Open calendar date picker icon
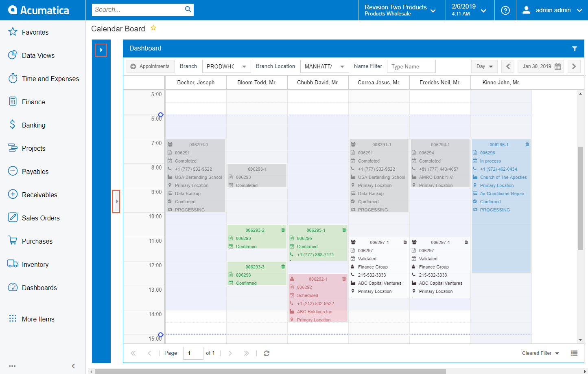 click(557, 66)
